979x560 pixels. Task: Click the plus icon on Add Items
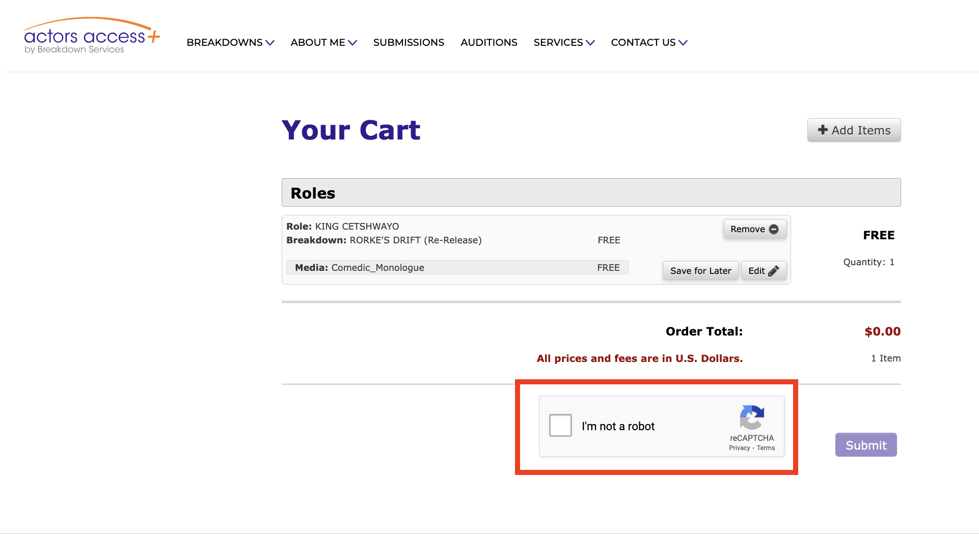tap(822, 130)
